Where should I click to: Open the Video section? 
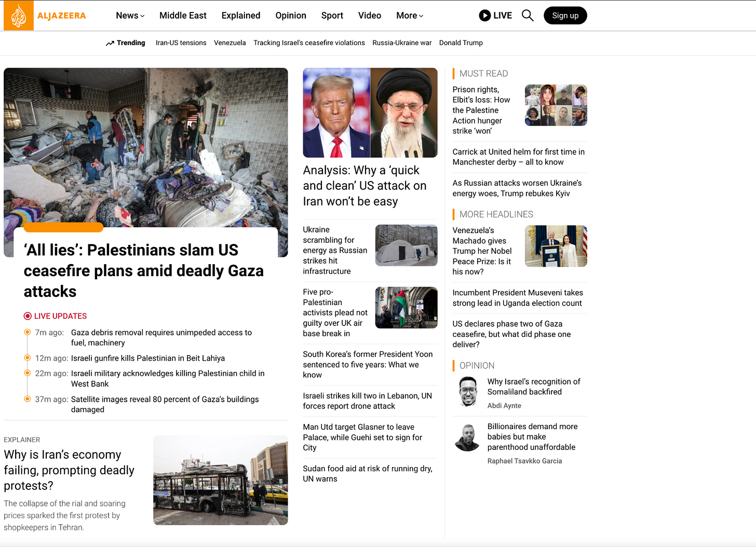coord(370,16)
